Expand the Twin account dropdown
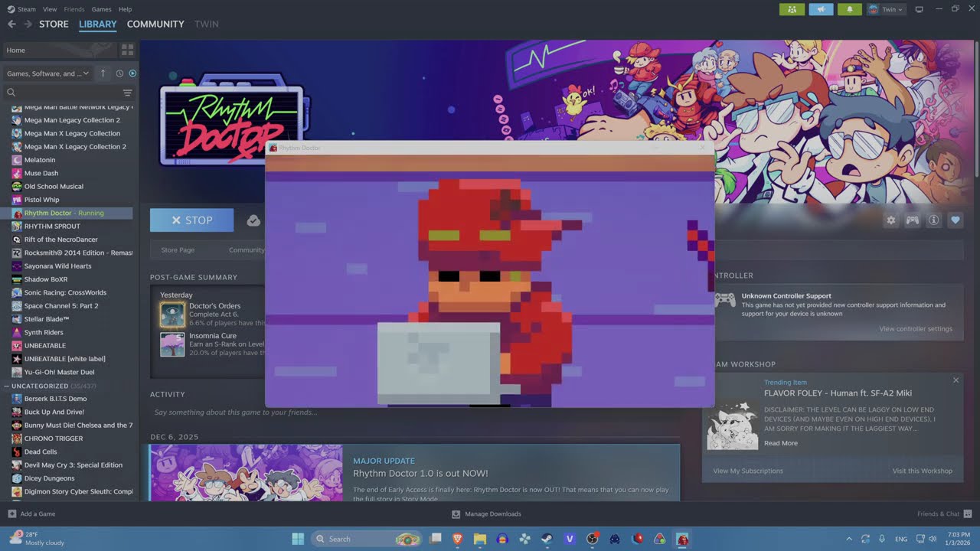This screenshot has height=551, width=980. 886,9
